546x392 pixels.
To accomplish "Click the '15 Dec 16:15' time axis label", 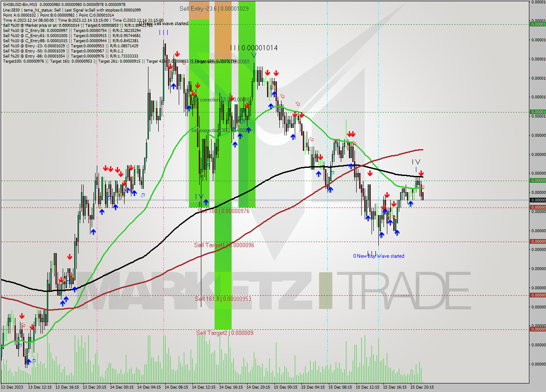I will click(395, 387).
